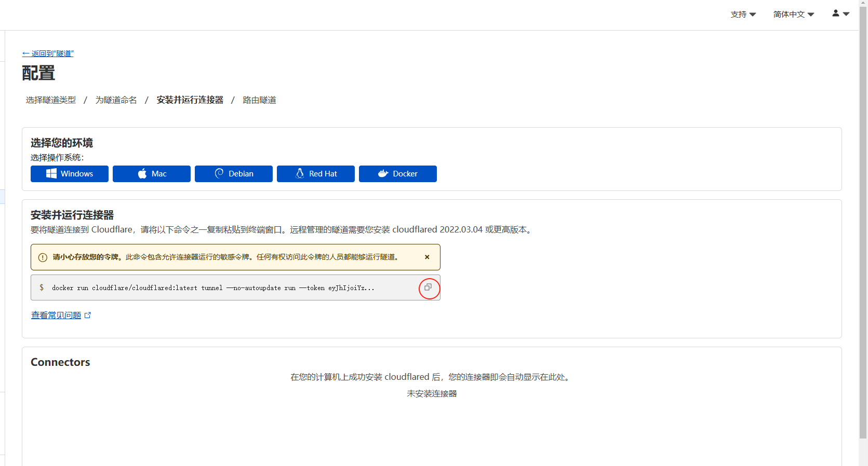Click the warning info icon in banner
The image size is (868, 466).
point(43,257)
